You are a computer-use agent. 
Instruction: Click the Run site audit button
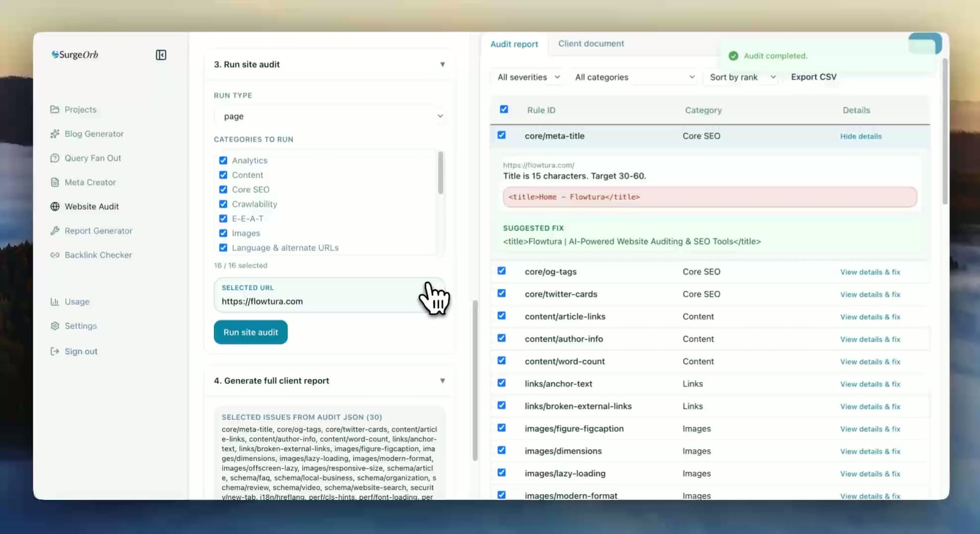tap(250, 332)
